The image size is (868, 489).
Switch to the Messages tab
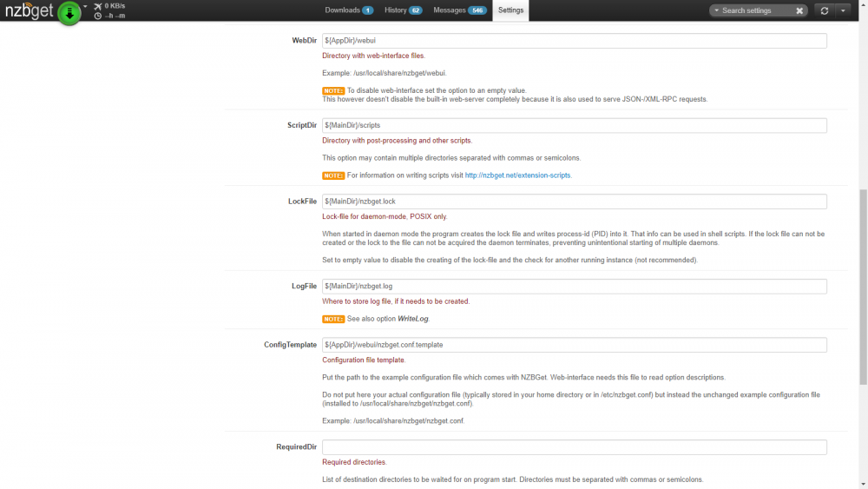click(x=459, y=10)
